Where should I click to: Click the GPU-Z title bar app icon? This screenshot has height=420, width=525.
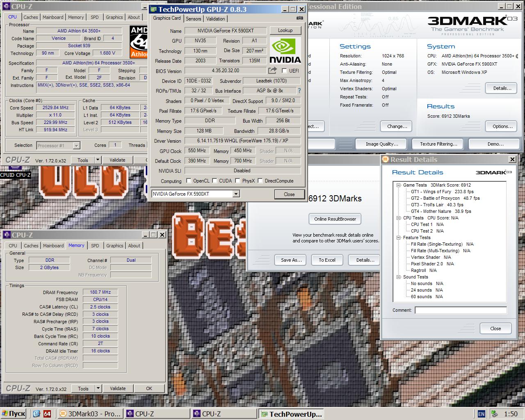153,9
